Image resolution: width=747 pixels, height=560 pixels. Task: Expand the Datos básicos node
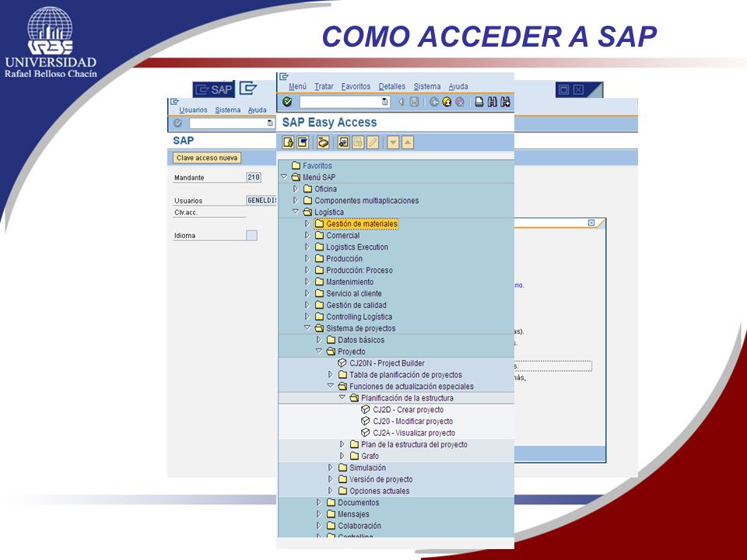319,340
